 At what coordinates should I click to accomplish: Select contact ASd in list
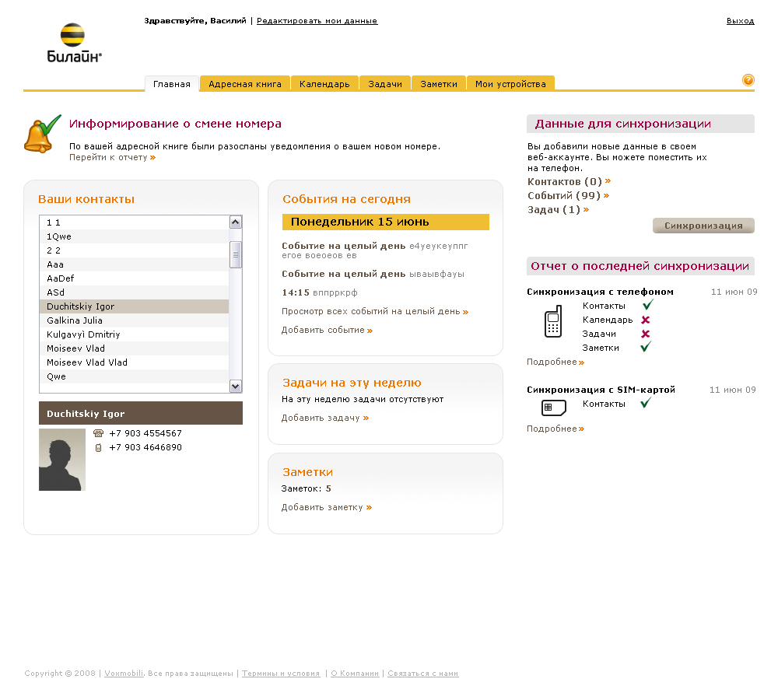pyautogui.click(x=134, y=292)
